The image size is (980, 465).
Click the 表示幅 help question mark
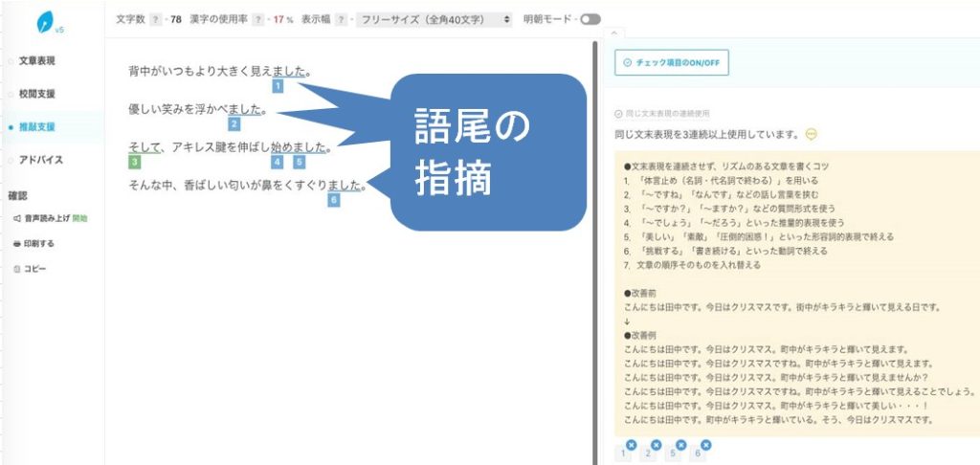[x=341, y=19]
